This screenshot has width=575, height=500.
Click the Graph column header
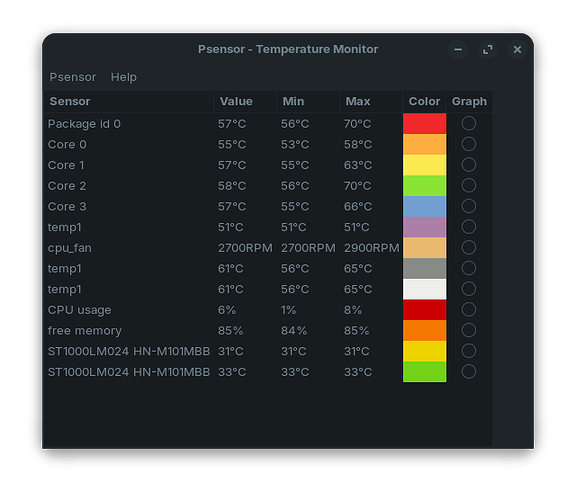pyautogui.click(x=469, y=101)
